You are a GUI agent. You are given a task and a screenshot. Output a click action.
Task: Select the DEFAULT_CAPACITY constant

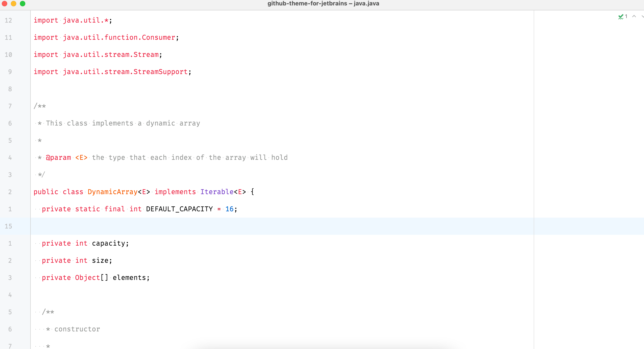[x=179, y=209]
